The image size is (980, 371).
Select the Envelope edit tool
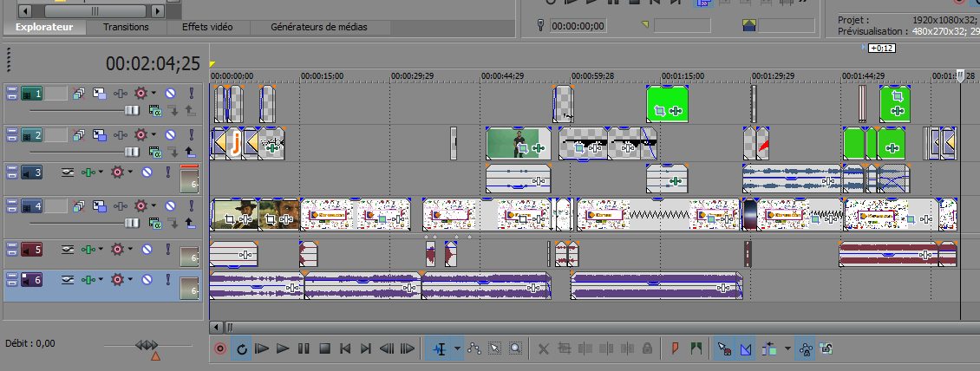coord(474,348)
